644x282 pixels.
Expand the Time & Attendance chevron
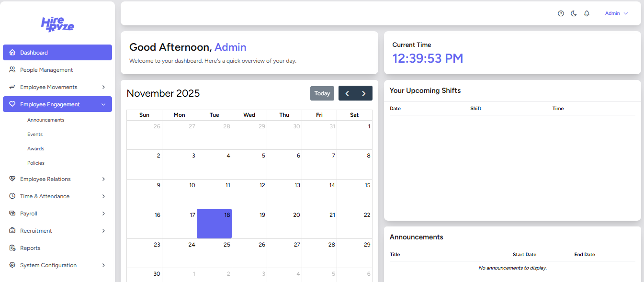pos(103,196)
